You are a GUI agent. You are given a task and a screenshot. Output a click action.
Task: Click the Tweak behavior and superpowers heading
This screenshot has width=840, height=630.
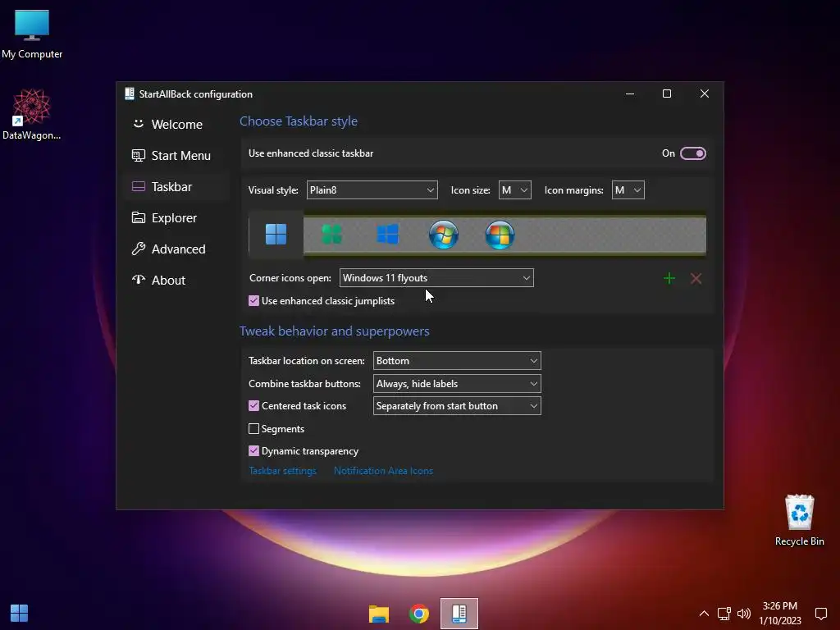pyautogui.click(x=335, y=331)
